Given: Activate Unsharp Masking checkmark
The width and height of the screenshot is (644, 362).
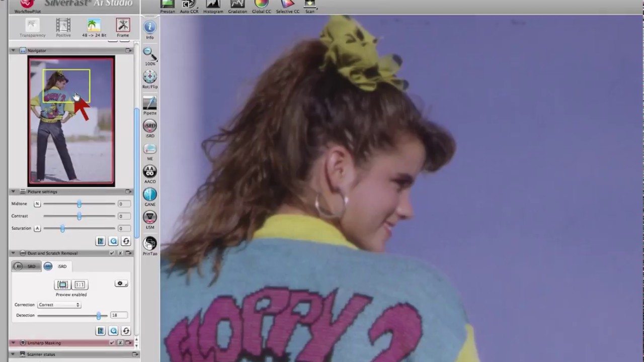Looking at the screenshot, I should [x=112, y=343].
